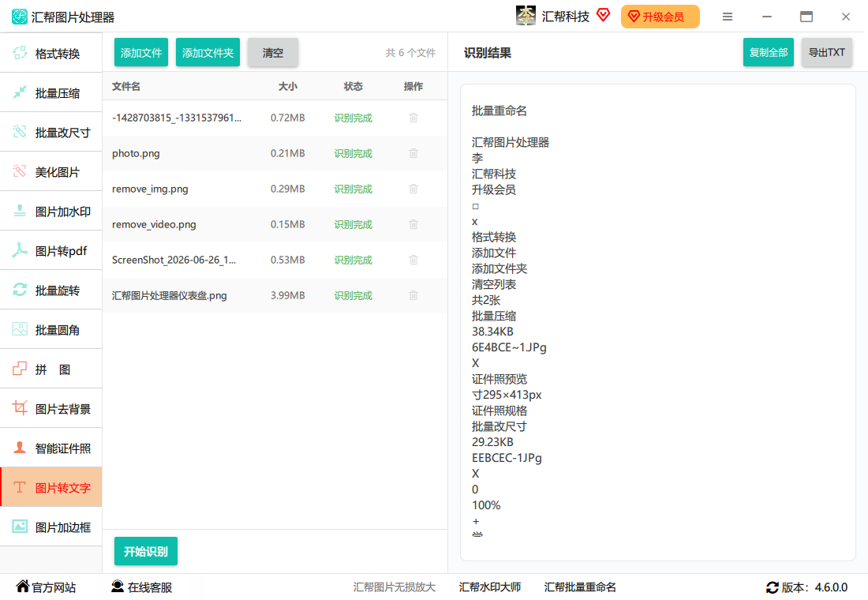Viewport: 868px width, 600px height.
Task: Open the 官方网站 link
Action: tap(54, 587)
